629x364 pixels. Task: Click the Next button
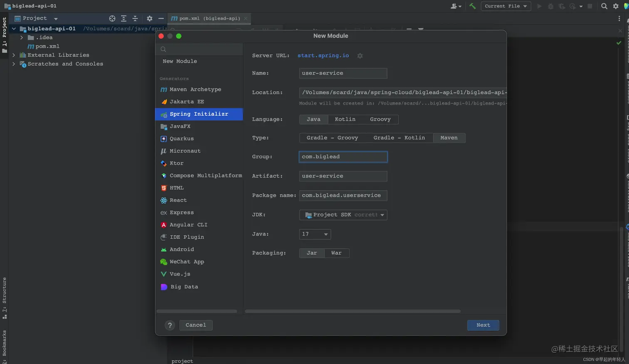point(483,325)
